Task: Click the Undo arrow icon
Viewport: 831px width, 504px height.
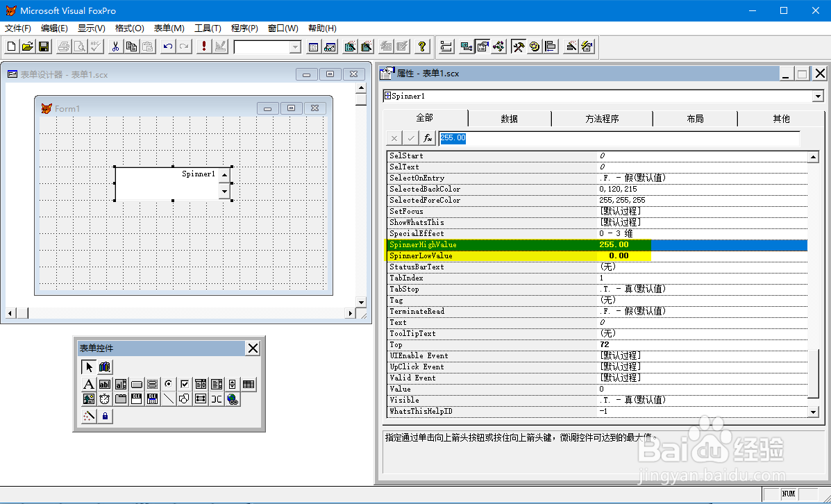Action: (168, 47)
